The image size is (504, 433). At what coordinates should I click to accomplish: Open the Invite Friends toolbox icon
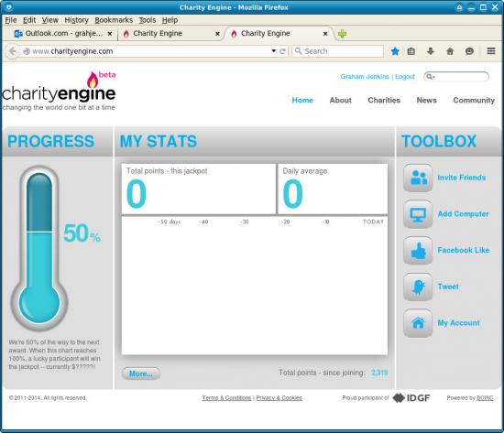click(x=418, y=178)
